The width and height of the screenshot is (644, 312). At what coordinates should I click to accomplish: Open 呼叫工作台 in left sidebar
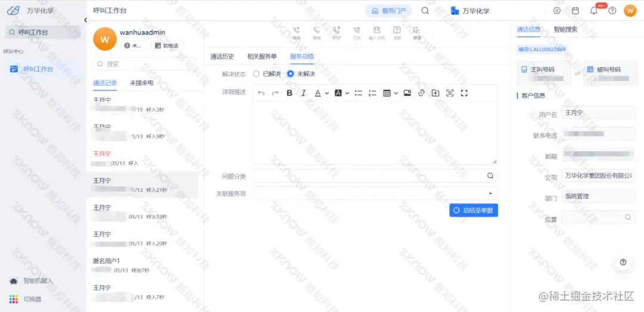38,69
